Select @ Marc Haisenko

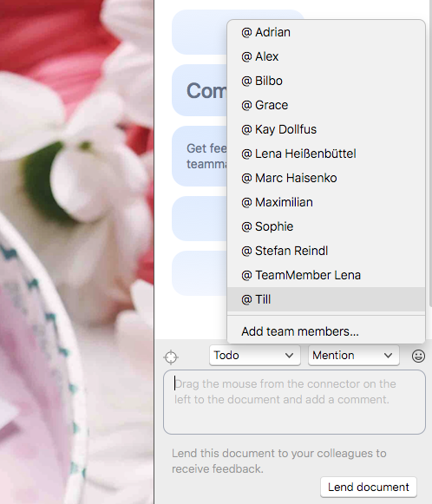[326, 178]
